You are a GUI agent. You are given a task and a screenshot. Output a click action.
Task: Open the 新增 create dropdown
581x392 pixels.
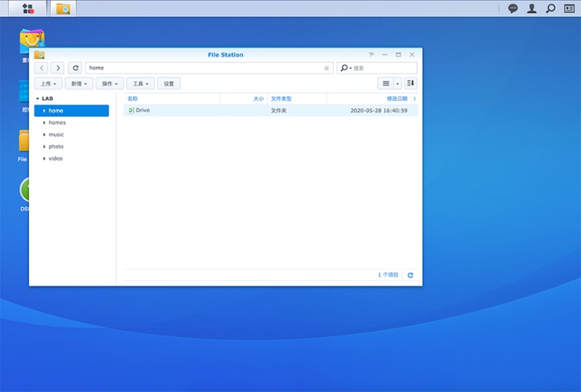(x=79, y=84)
